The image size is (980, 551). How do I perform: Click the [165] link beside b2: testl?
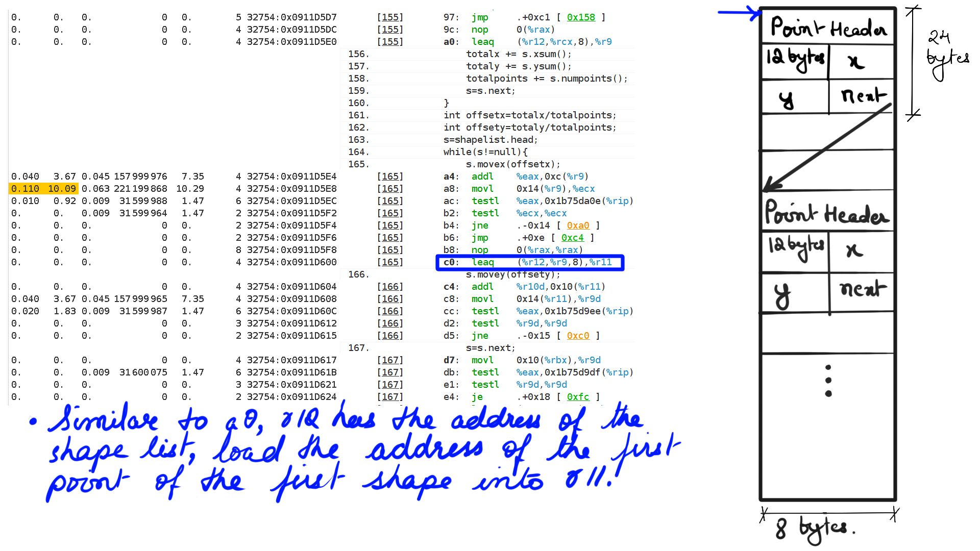390,213
